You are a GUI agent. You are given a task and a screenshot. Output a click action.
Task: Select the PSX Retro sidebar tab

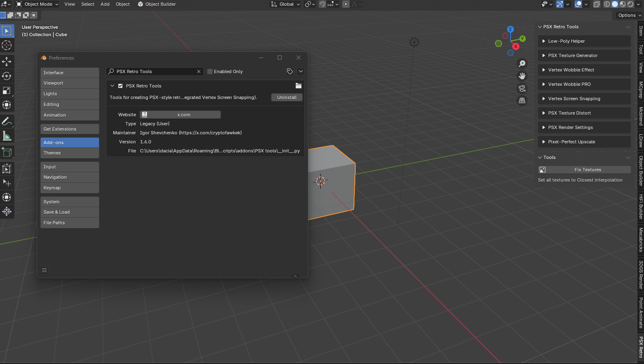[x=641, y=348]
